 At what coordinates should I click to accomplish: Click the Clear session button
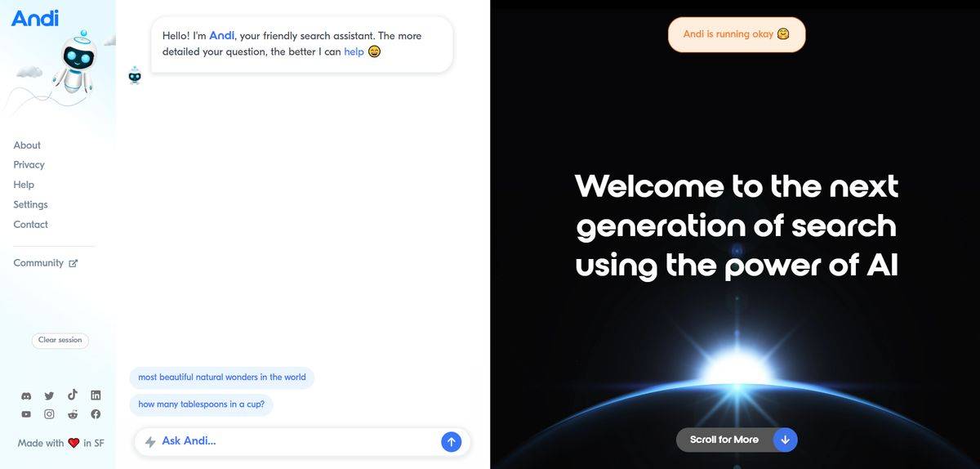coord(60,340)
